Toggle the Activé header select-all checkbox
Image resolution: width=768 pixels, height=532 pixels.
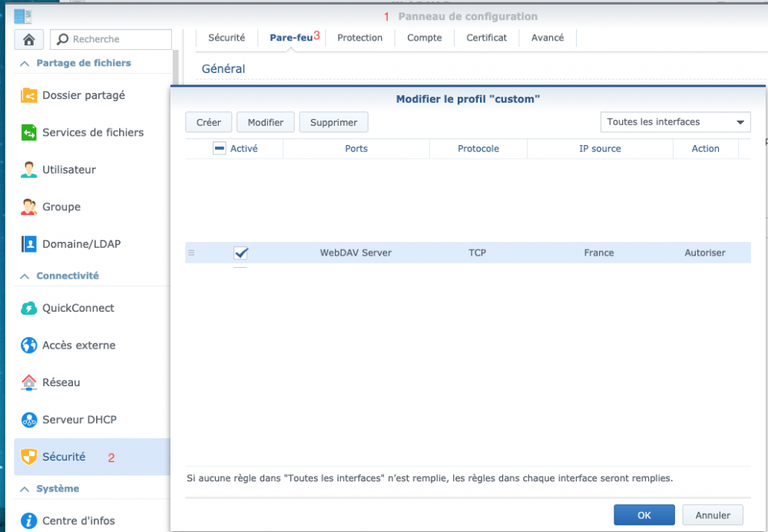[x=219, y=149]
